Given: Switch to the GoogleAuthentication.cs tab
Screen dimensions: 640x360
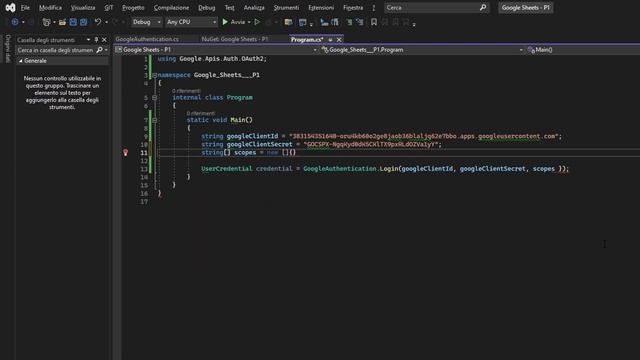Looking at the screenshot, I should point(147,39).
